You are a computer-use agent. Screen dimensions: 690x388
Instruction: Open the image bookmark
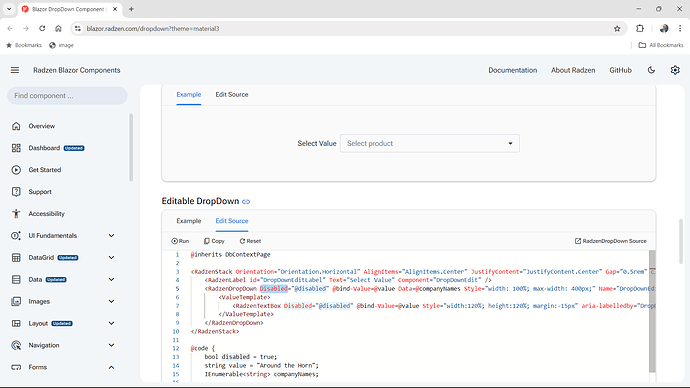coord(62,45)
